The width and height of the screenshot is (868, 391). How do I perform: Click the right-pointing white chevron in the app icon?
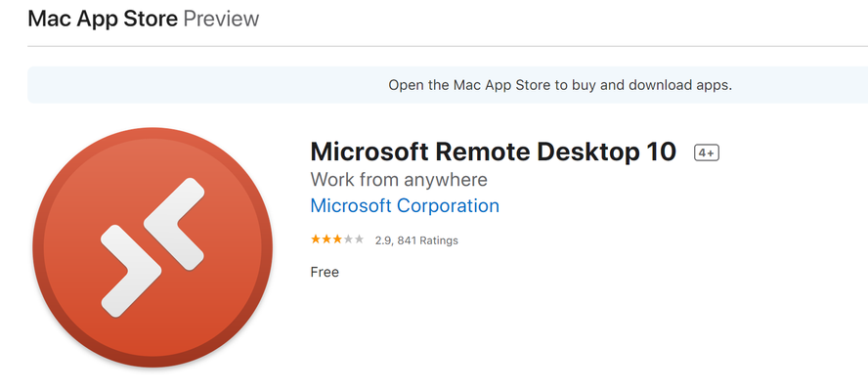point(131,271)
